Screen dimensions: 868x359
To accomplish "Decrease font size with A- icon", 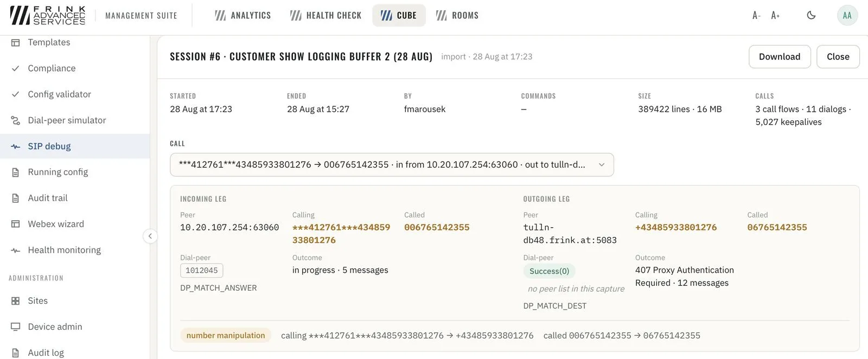I will 756,15.
